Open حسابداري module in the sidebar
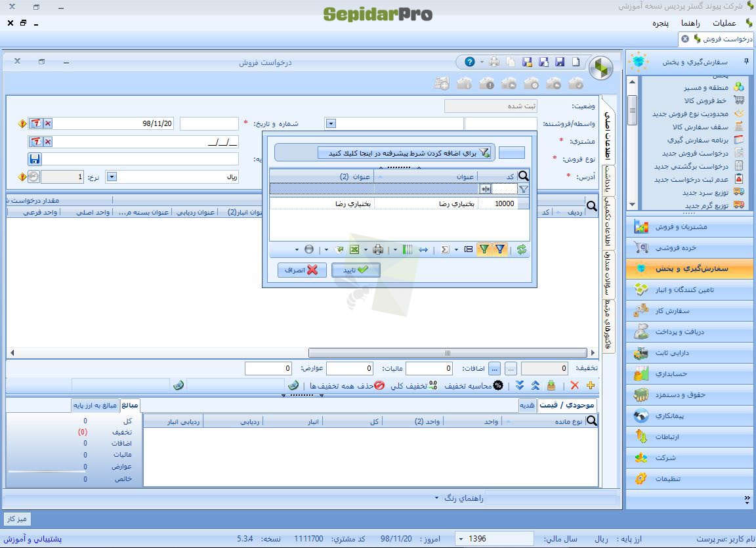 click(x=690, y=373)
